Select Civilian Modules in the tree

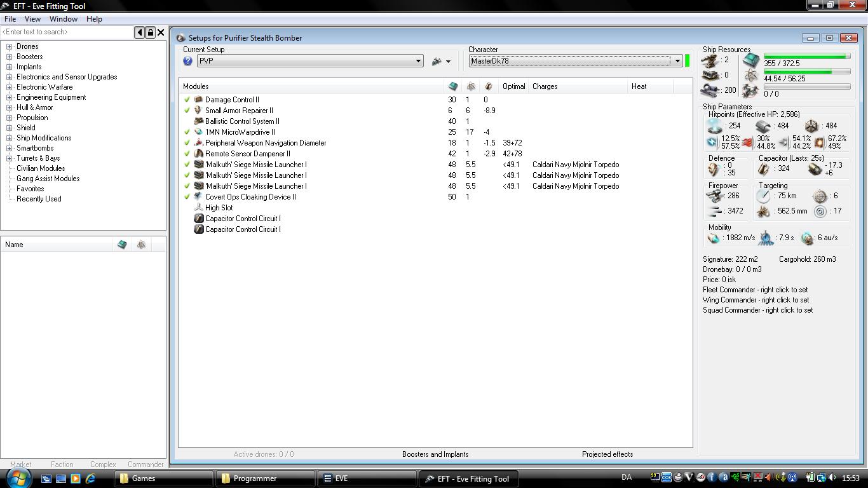(x=41, y=168)
